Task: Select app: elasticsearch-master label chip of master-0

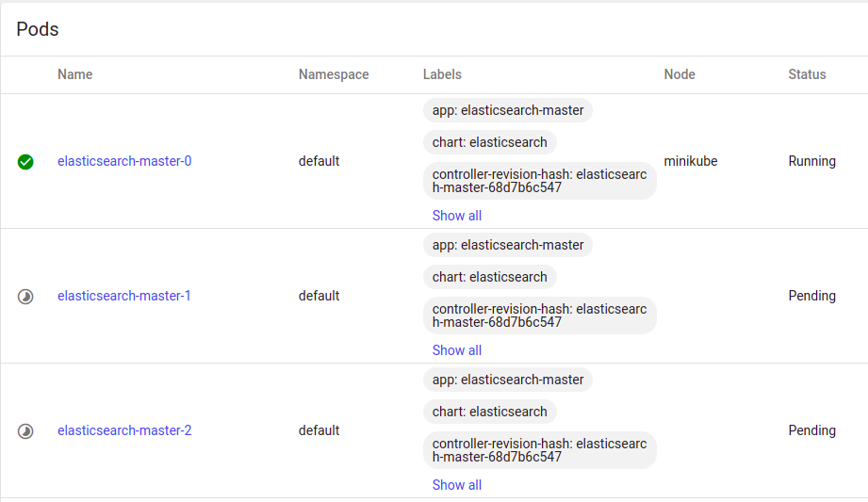Action: (508, 110)
